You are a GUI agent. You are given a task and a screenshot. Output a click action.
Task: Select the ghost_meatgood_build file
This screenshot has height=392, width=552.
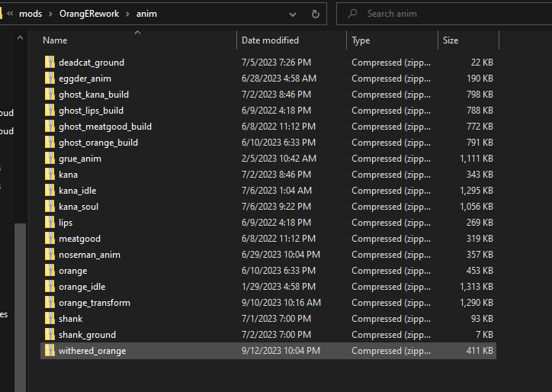pos(104,127)
